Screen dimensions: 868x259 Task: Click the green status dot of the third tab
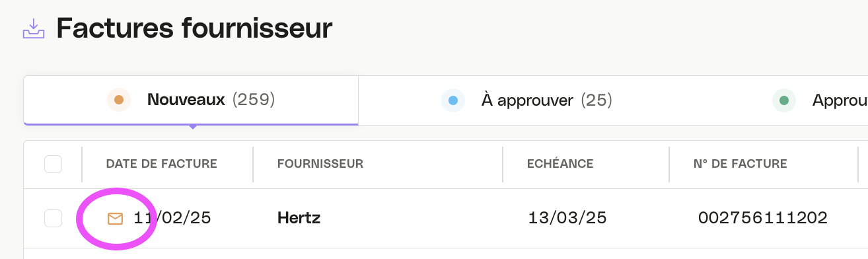(x=784, y=100)
